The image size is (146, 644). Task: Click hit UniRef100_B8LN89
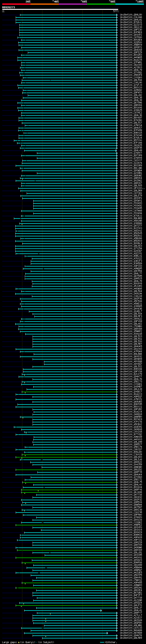point(131,218)
